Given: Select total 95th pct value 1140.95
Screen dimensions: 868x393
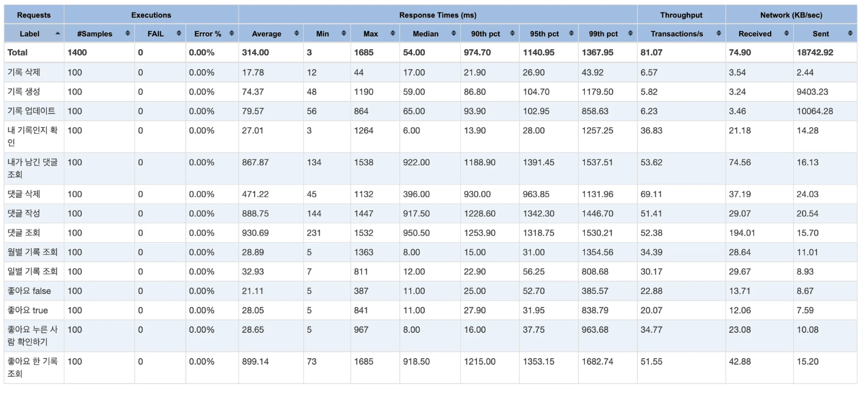Looking at the screenshot, I should click(x=539, y=52).
